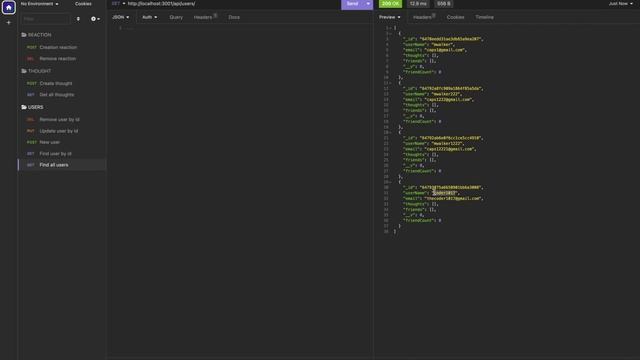Select the Find user by id request

pos(62,154)
